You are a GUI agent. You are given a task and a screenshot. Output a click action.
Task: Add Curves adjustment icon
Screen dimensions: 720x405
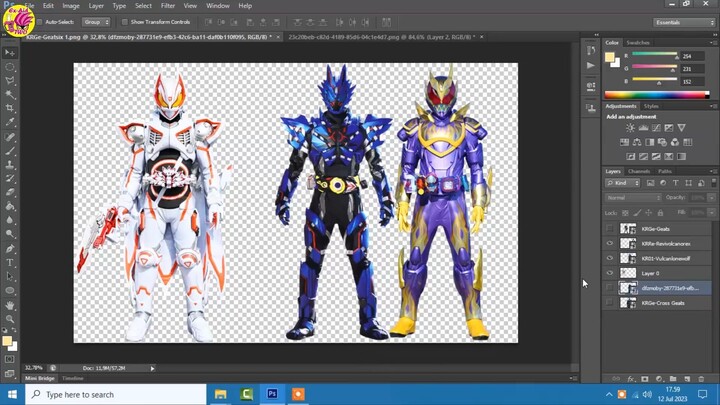point(656,128)
